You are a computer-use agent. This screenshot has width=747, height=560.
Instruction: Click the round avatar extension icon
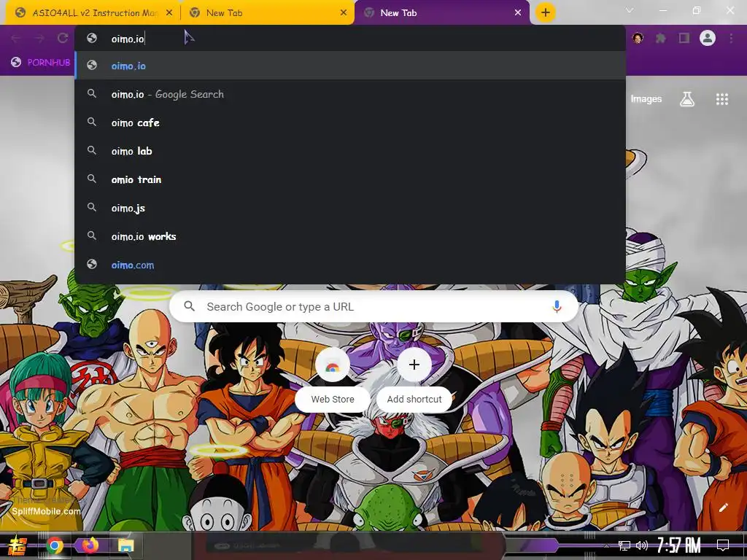tap(638, 38)
